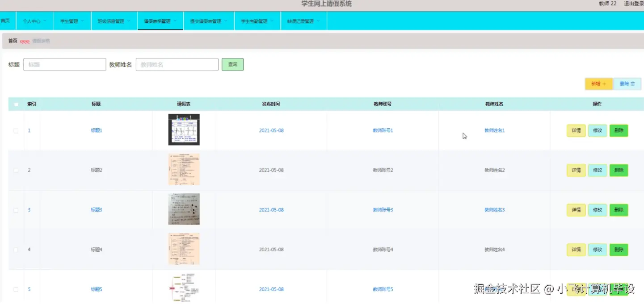Expand the 学生管理 dropdown menu

(72, 21)
